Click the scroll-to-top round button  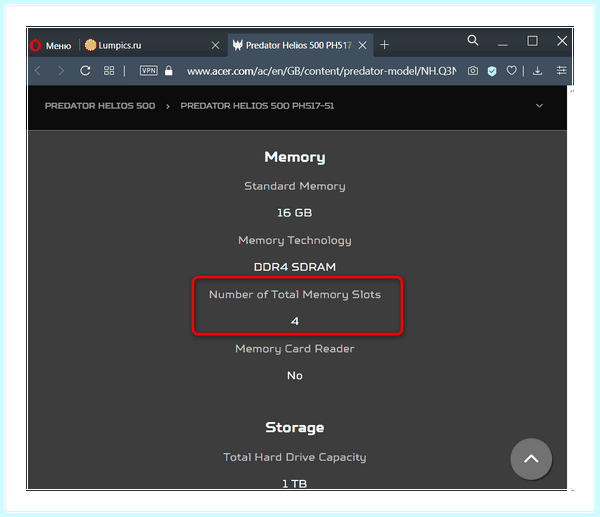(531, 458)
